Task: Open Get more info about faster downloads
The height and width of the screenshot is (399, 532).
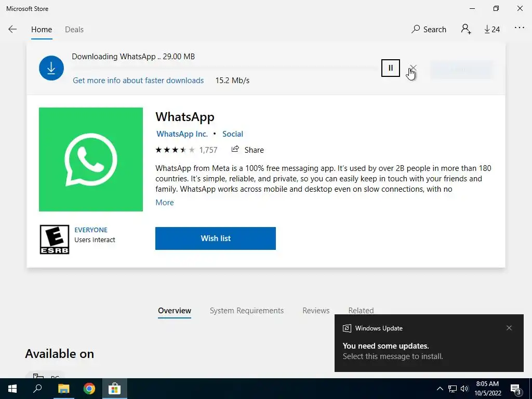Action: [138, 81]
